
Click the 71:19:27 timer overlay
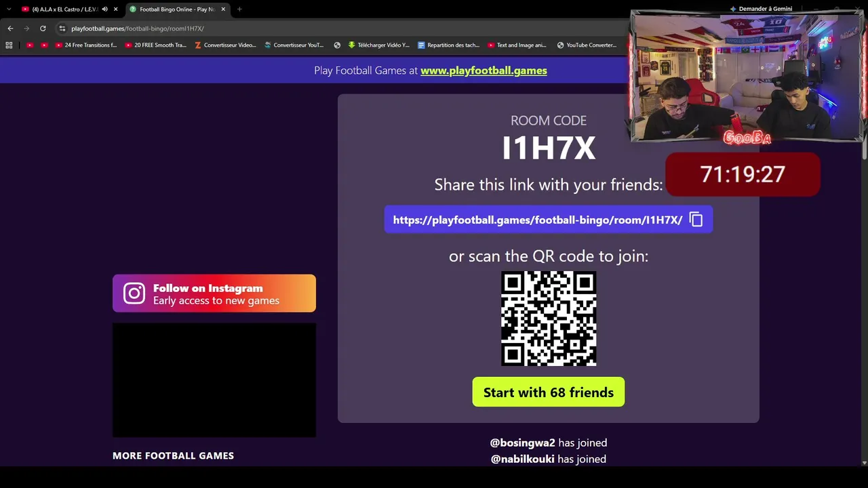point(743,174)
